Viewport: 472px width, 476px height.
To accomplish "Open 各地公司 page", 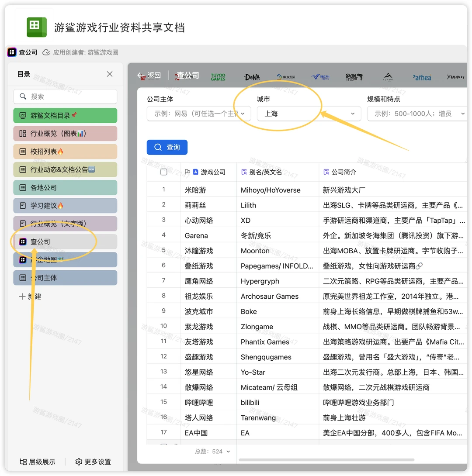I will pos(65,188).
